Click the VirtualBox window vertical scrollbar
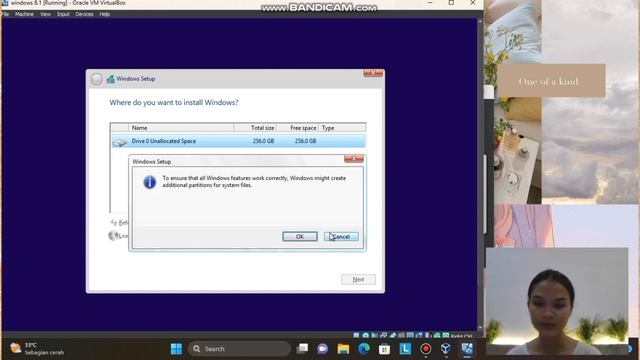This screenshot has height=360, width=640. click(480, 174)
